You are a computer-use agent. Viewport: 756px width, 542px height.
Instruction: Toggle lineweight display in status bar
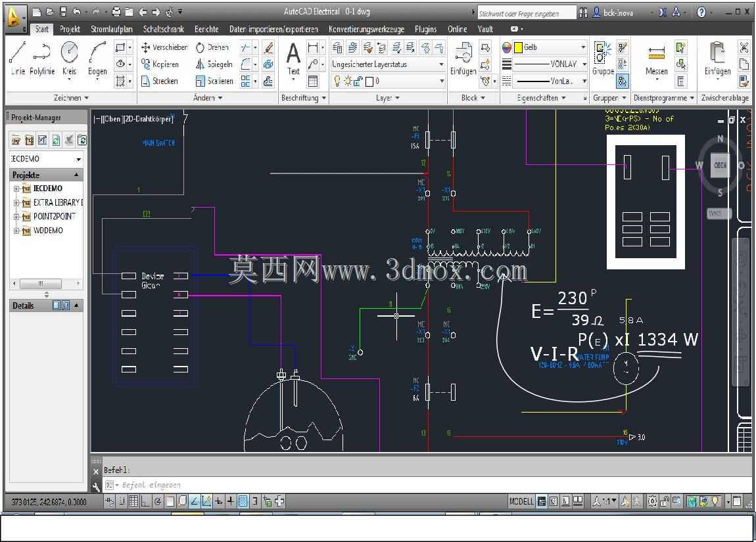pyautogui.click(x=231, y=501)
